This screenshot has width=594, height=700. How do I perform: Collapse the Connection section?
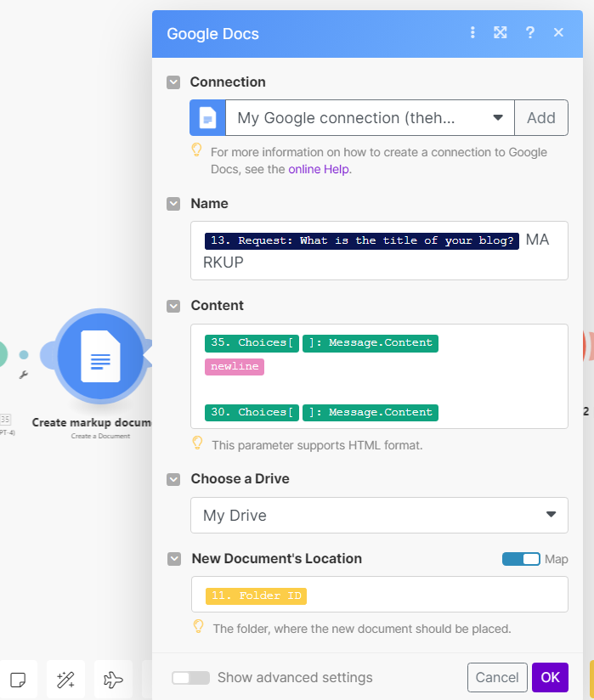point(173,82)
